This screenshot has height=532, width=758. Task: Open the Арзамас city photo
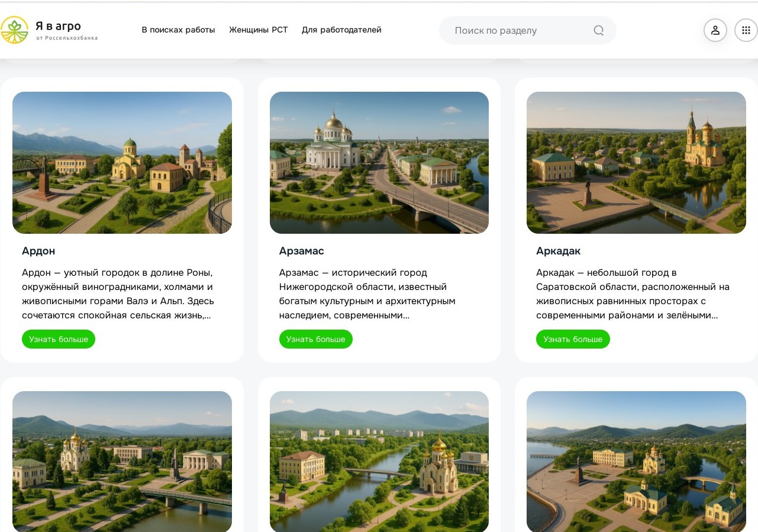tap(379, 163)
